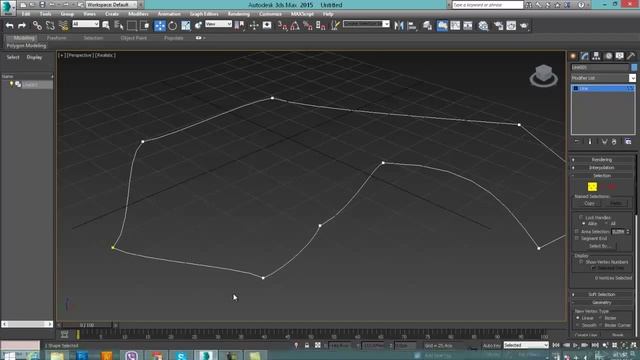Click the 3ds Max application button

8,7
